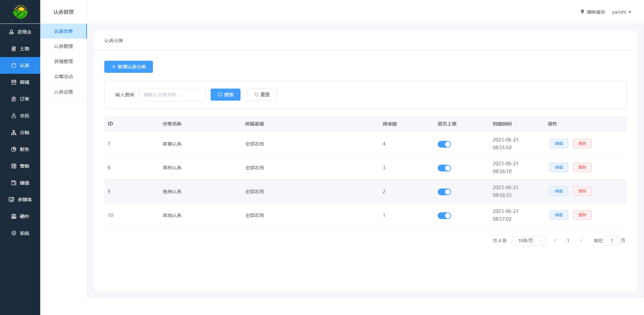
Task: Open the 系统 settings gear icon
Action: pyautogui.click(x=14, y=233)
